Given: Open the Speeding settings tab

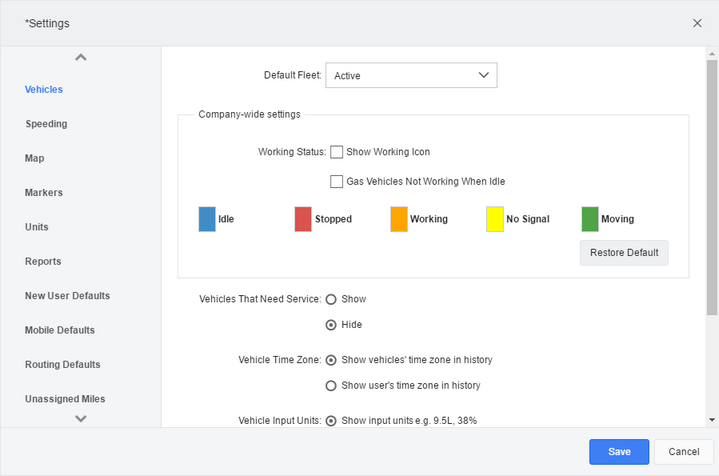Looking at the screenshot, I should pos(46,124).
